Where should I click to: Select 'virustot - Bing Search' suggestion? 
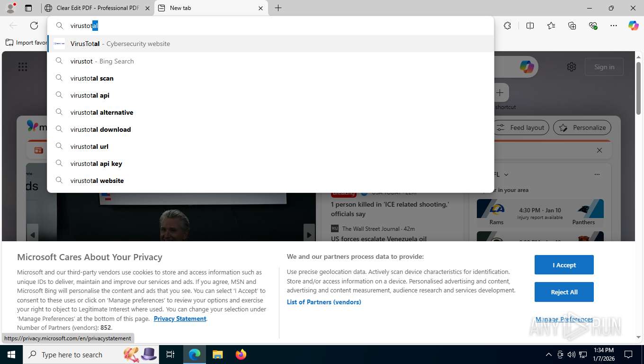tap(270, 61)
